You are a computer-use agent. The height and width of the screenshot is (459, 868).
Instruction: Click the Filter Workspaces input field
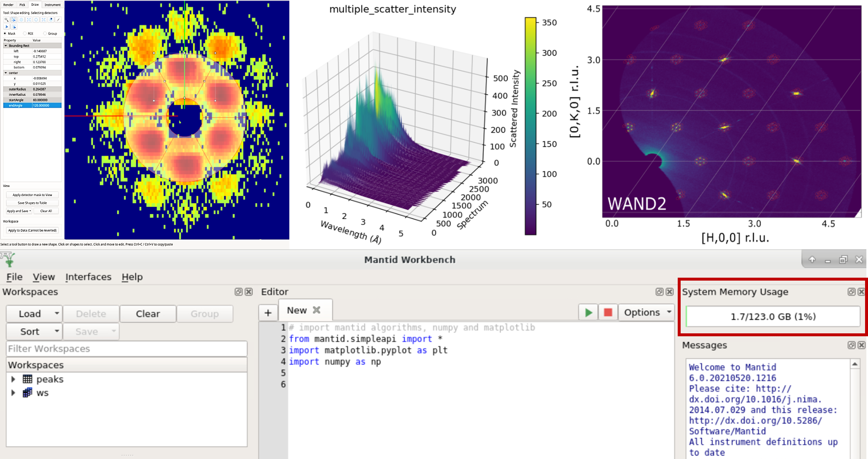pos(127,349)
